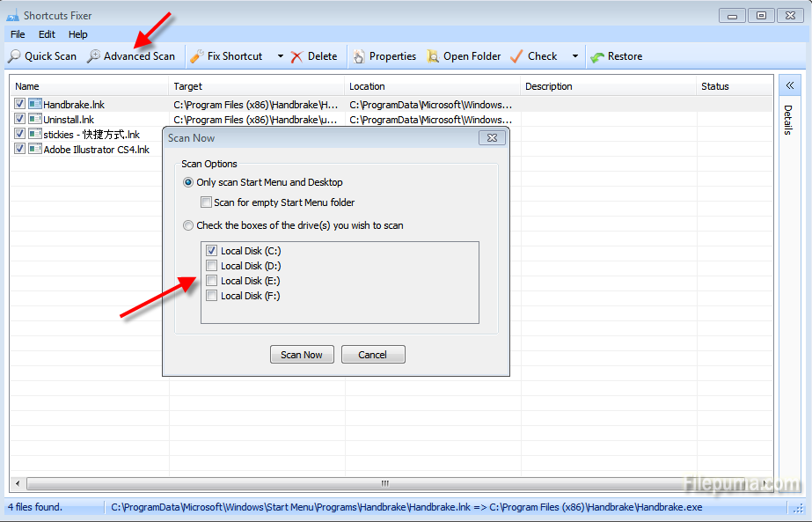Screen dimensions: 812x522
Task: Open the File menu
Action: pyautogui.click(x=18, y=34)
